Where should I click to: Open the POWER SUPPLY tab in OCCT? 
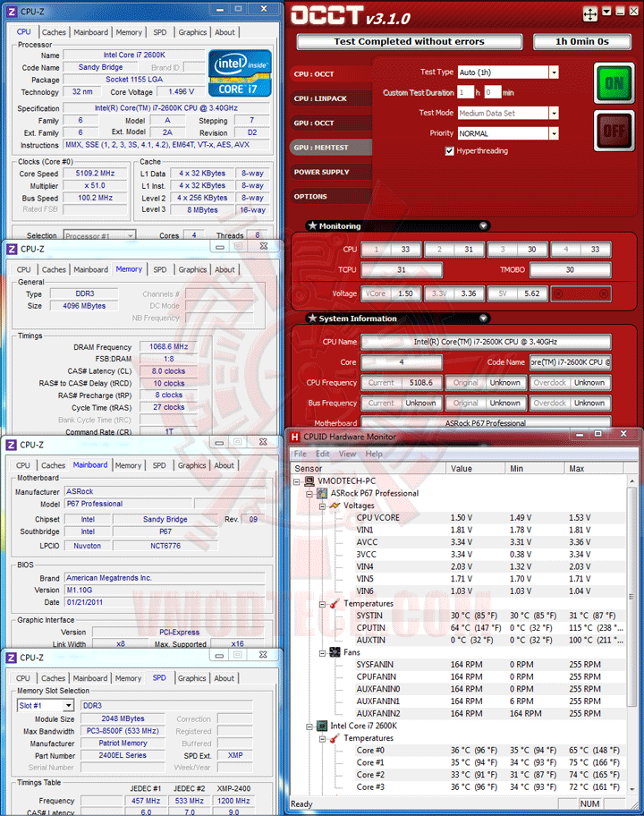(x=331, y=172)
